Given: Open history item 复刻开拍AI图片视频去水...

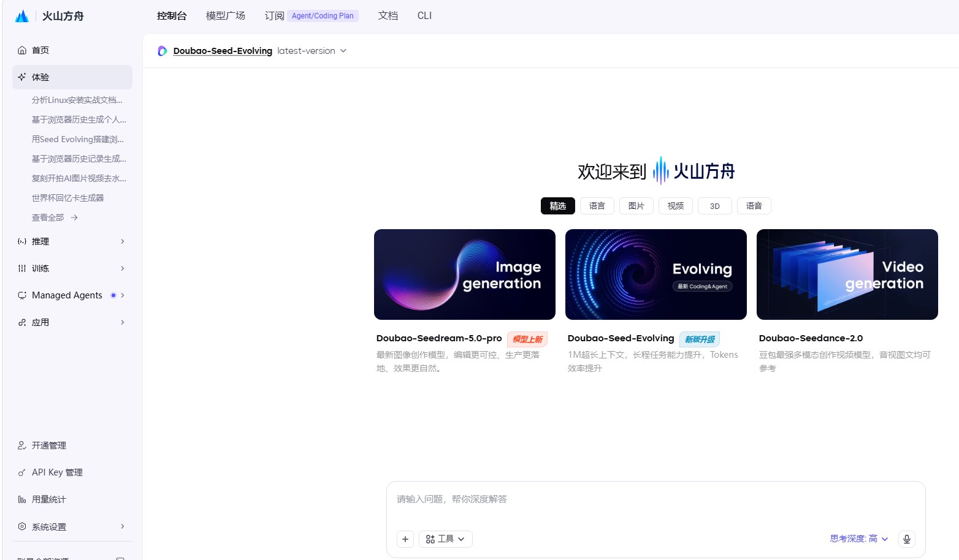Looking at the screenshot, I should click(x=79, y=178).
